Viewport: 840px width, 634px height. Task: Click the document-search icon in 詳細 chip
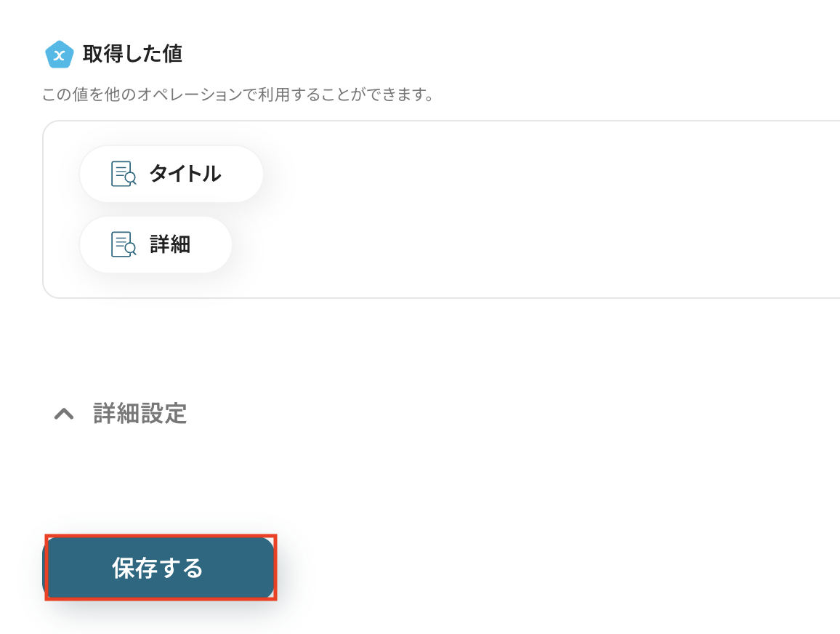click(x=124, y=244)
